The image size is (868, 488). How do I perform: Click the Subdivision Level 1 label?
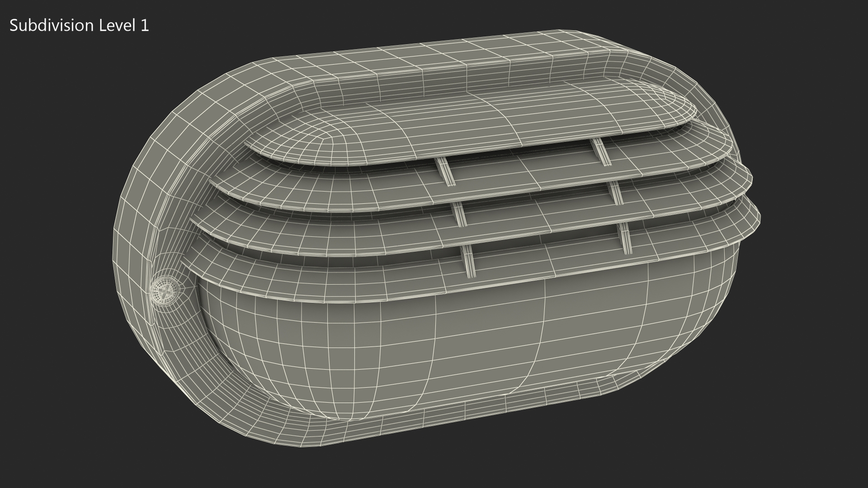tap(79, 26)
